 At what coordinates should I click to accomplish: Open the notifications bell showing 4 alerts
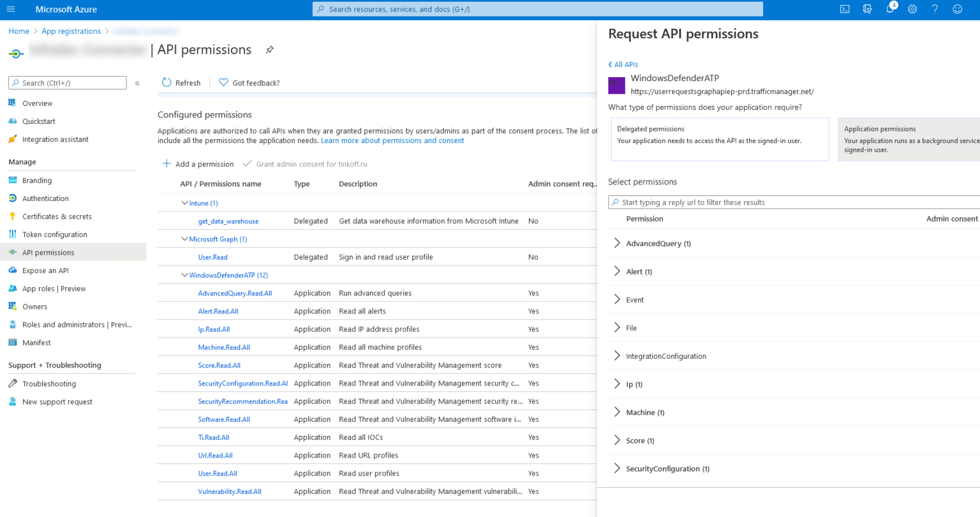[x=889, y=9]
